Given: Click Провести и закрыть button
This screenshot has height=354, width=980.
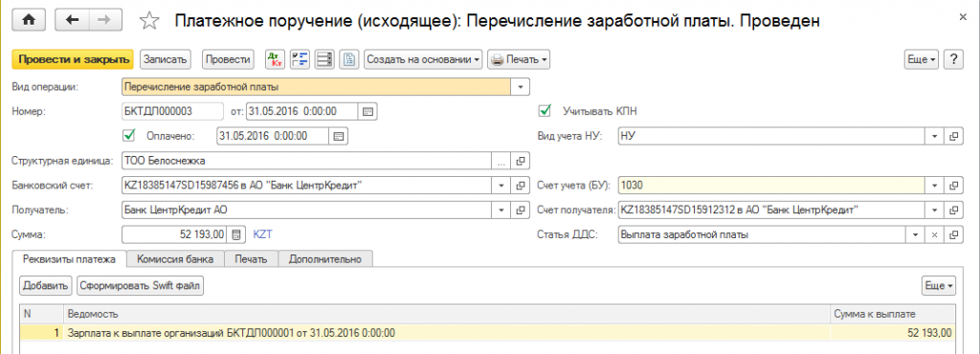Looking at the screenshot, I should pyautogui.click(x=73, y=59).
